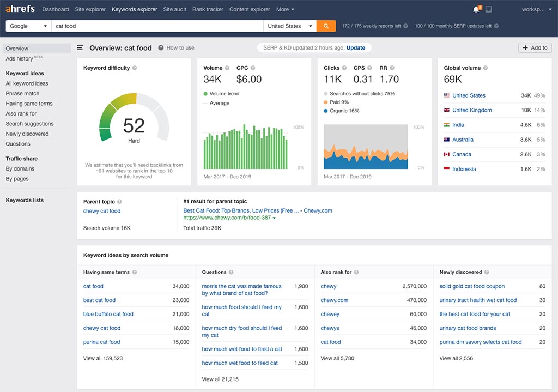Click View all 159,523 link

(103, 358)
